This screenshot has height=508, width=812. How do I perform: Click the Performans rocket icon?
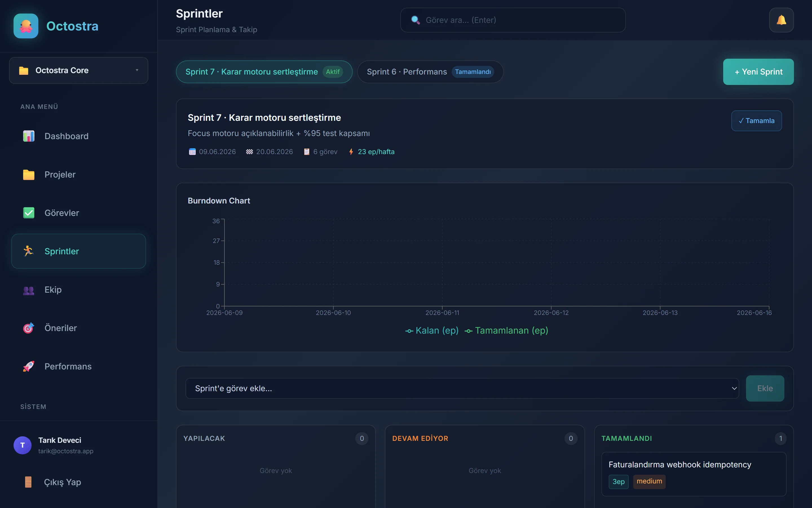pos(28,366)
